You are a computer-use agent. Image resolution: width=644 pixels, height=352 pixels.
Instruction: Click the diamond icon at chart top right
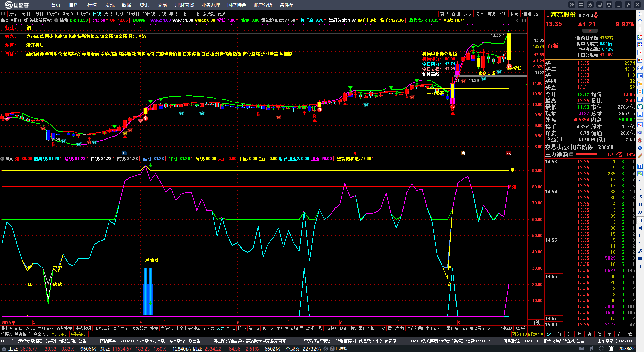point(518,20)
